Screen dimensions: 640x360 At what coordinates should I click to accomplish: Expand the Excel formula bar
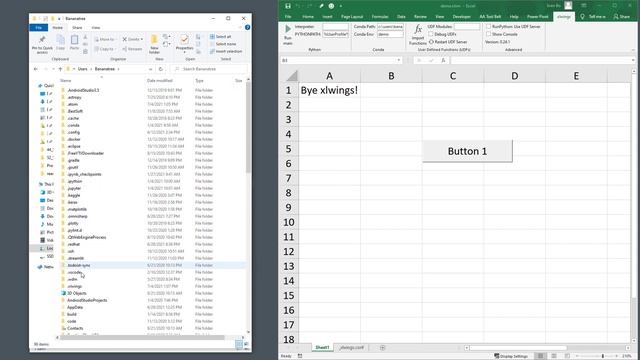633,60
